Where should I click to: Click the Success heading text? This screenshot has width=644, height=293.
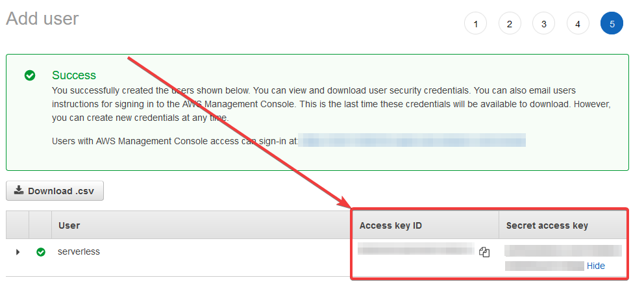tap(74, 75)
